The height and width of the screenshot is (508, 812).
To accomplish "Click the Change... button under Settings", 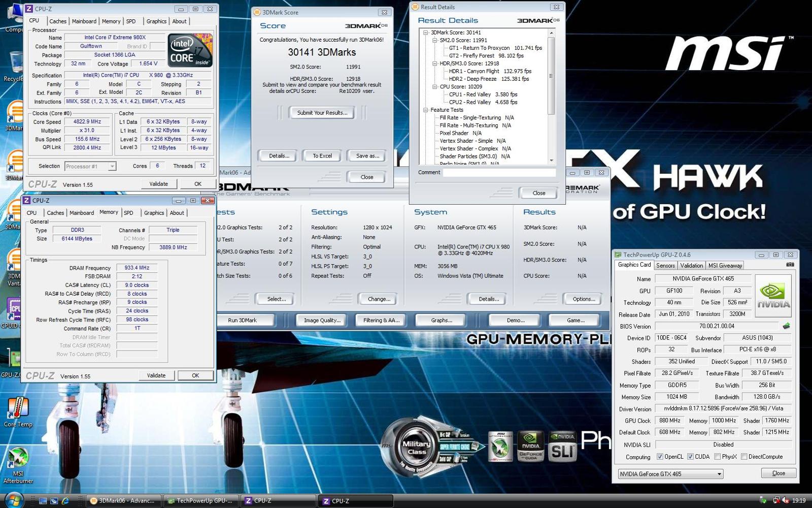I will (x=379, y=299).
